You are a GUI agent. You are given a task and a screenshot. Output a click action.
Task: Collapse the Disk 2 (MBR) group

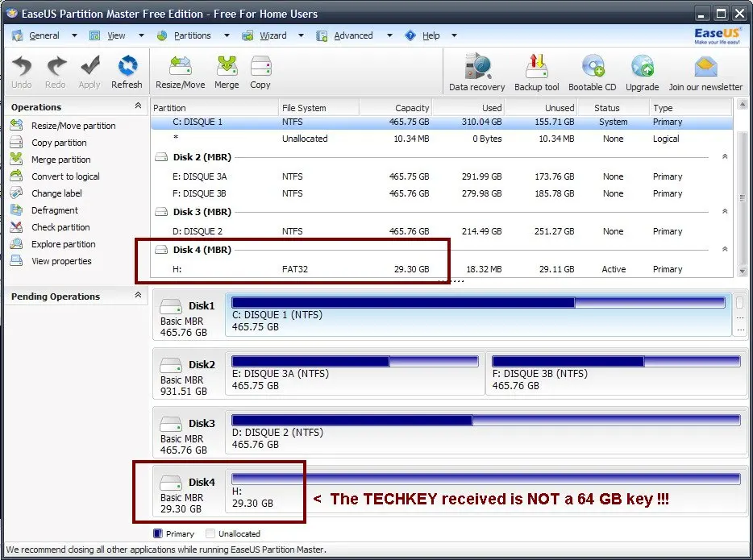point(725,157)
